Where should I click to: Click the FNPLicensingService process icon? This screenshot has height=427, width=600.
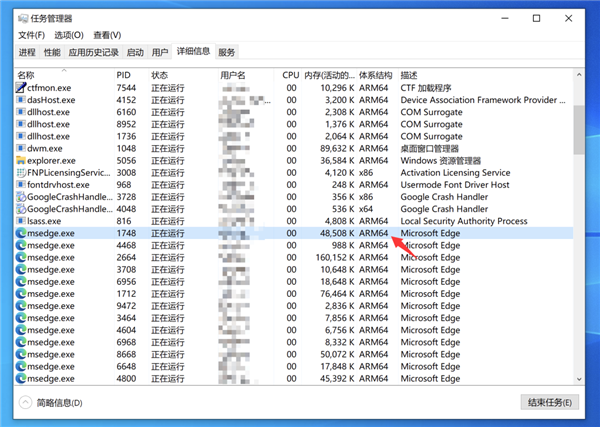21,172
